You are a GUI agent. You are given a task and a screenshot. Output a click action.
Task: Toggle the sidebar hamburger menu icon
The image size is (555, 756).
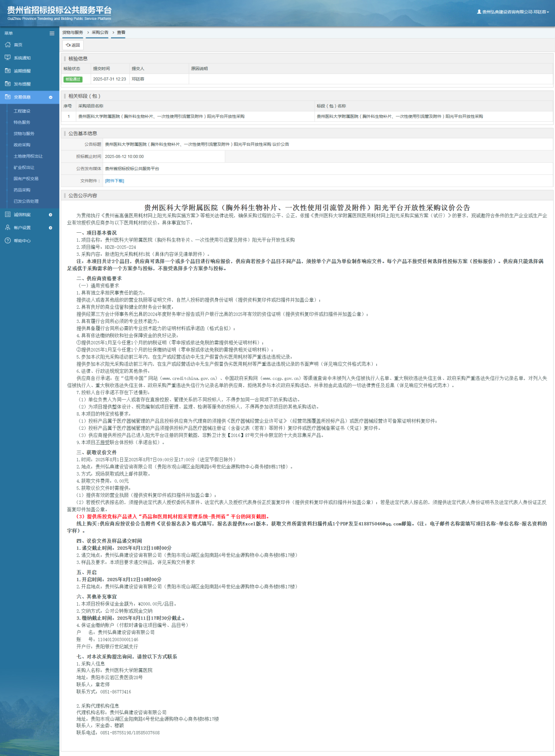coord(52,33)
